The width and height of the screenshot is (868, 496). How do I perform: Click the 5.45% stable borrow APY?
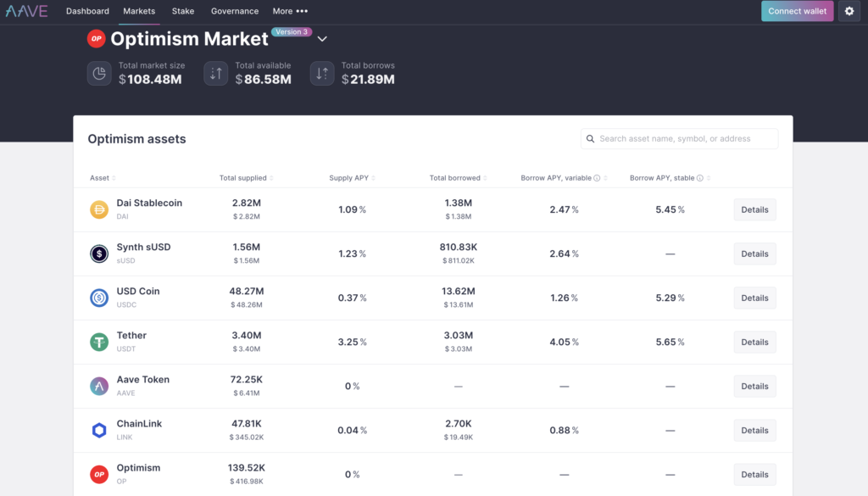pos(670,209)
